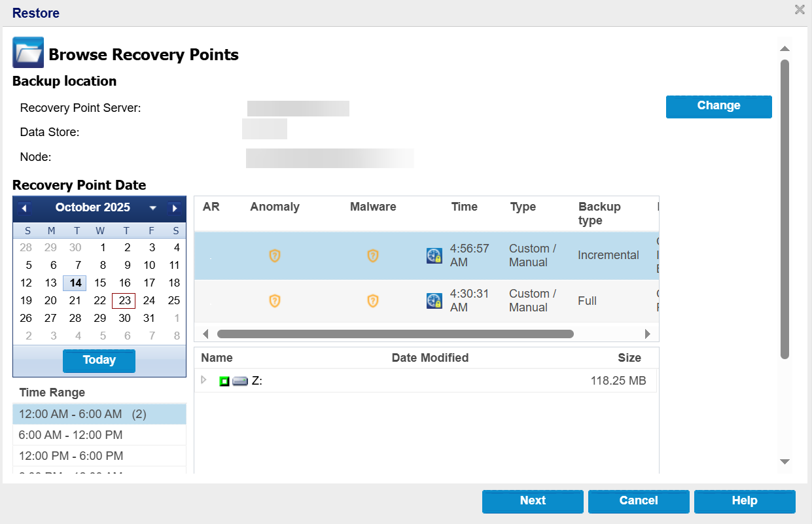Click the encrypted recovery point icon at 4:30:31 AM
Screen dimensions: 812x524
point(434,301)
